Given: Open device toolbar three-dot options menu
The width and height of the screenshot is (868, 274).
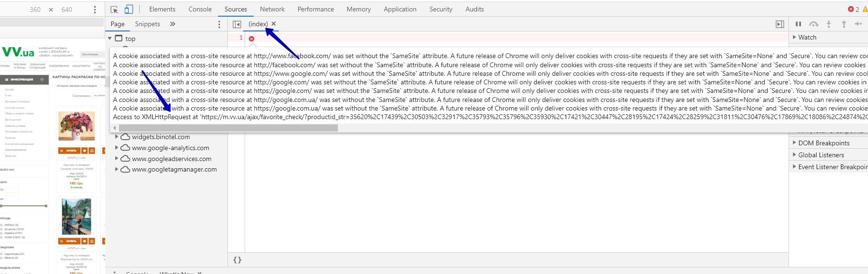Looking at the screenshot, I should coord(95,10).
